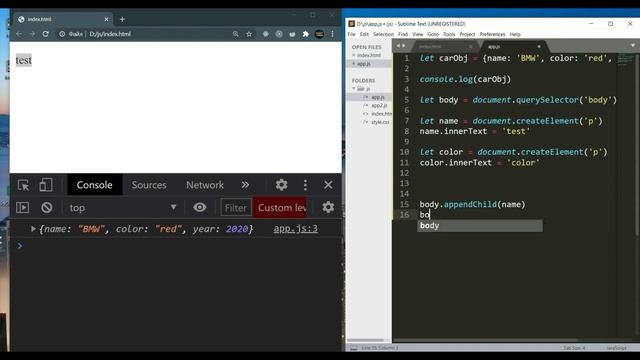Go forward in Chrome browser
640x360 pixels.
[x=32, y=34]
